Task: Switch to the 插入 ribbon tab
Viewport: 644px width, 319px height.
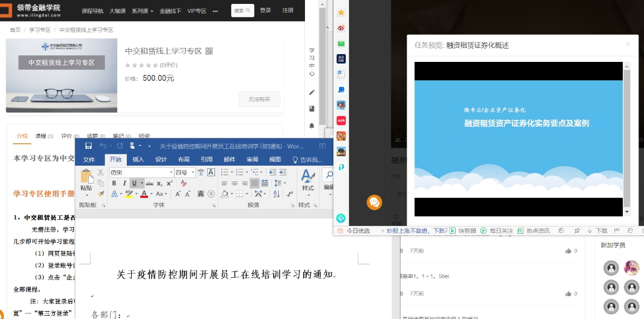Action: coord(138,159)
